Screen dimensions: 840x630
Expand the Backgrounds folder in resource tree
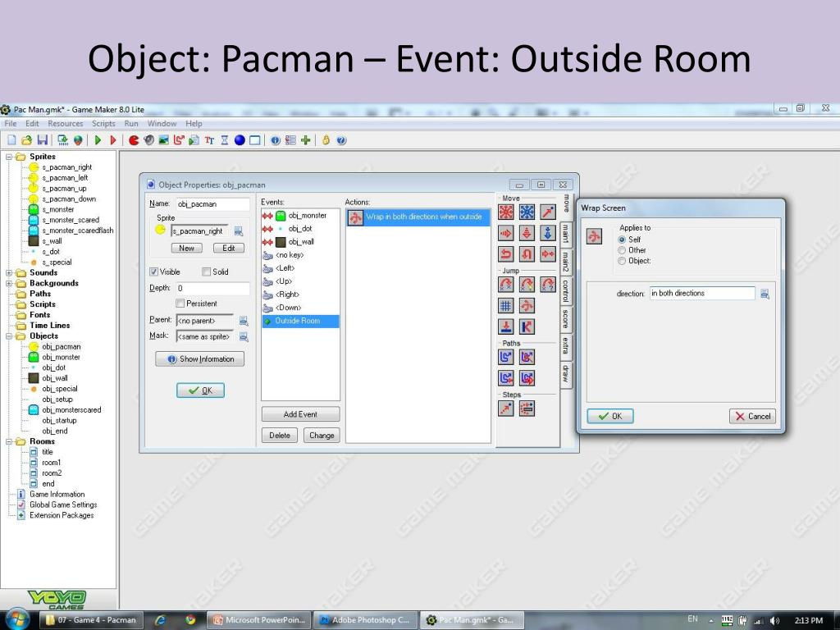(9, 283)
